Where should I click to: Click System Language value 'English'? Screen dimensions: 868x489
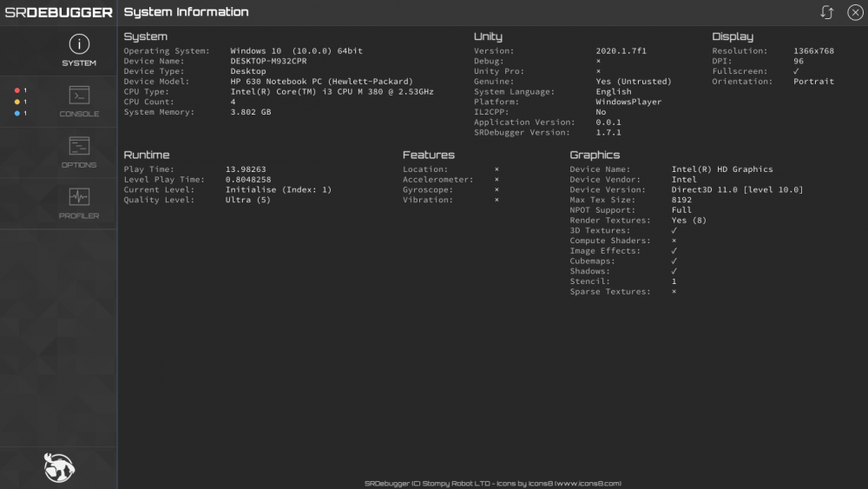point(614,91)
